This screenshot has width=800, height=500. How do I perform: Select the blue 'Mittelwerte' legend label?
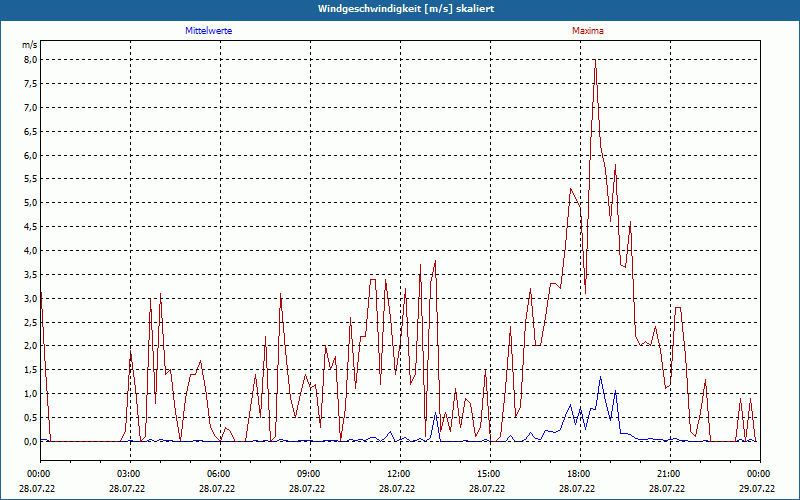tap(209, 31)
